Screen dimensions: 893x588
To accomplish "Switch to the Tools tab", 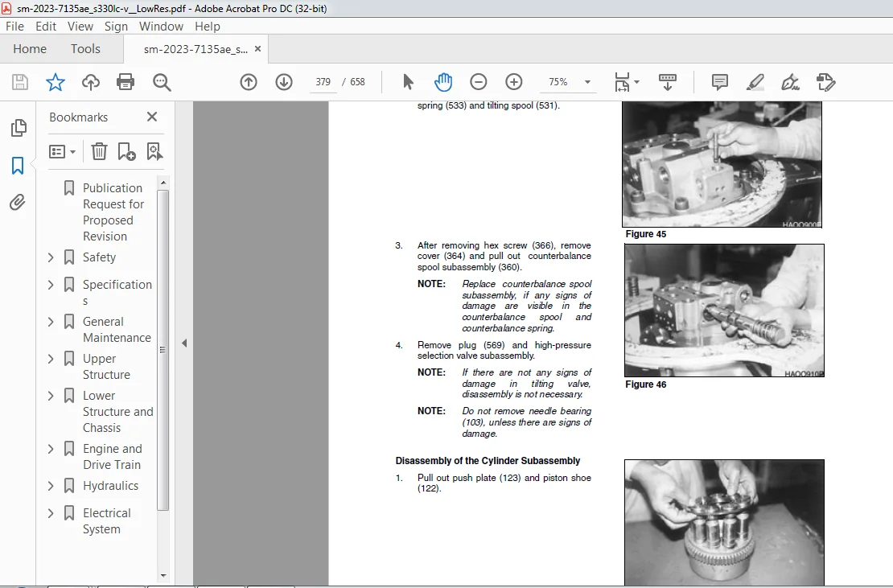I will click(x=85, y=49).
